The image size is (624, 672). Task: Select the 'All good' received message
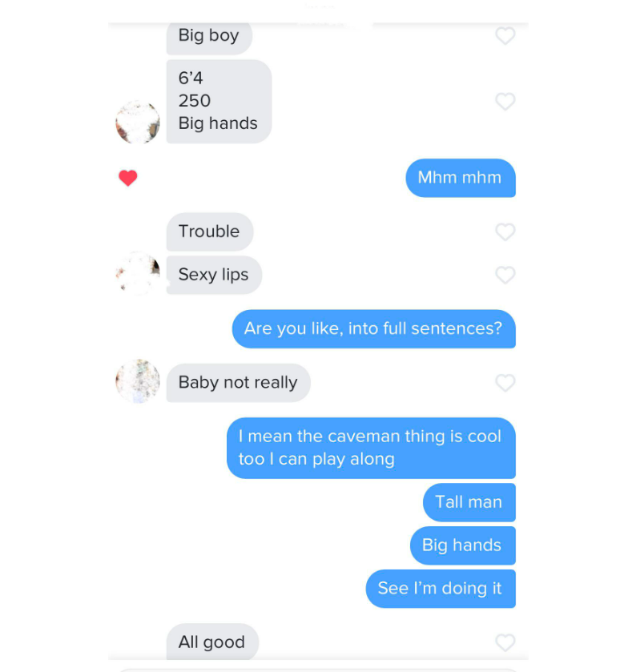pyautogui.click(x=212, y=642)
